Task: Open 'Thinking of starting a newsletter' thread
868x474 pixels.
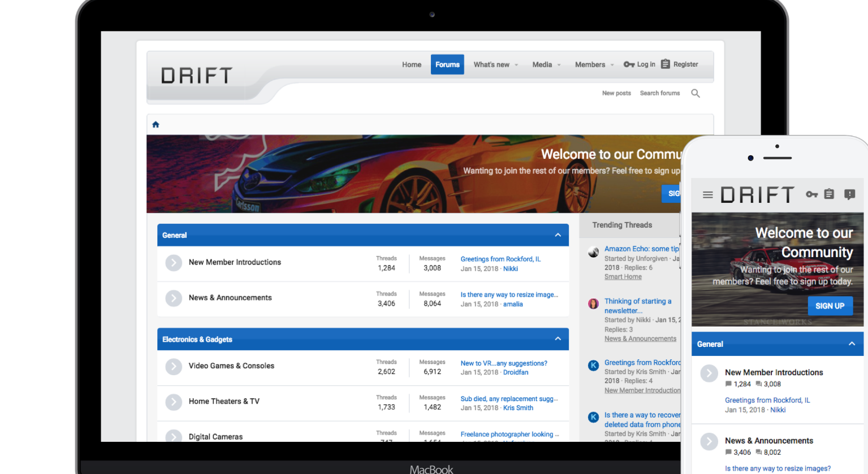Action: 638,306
